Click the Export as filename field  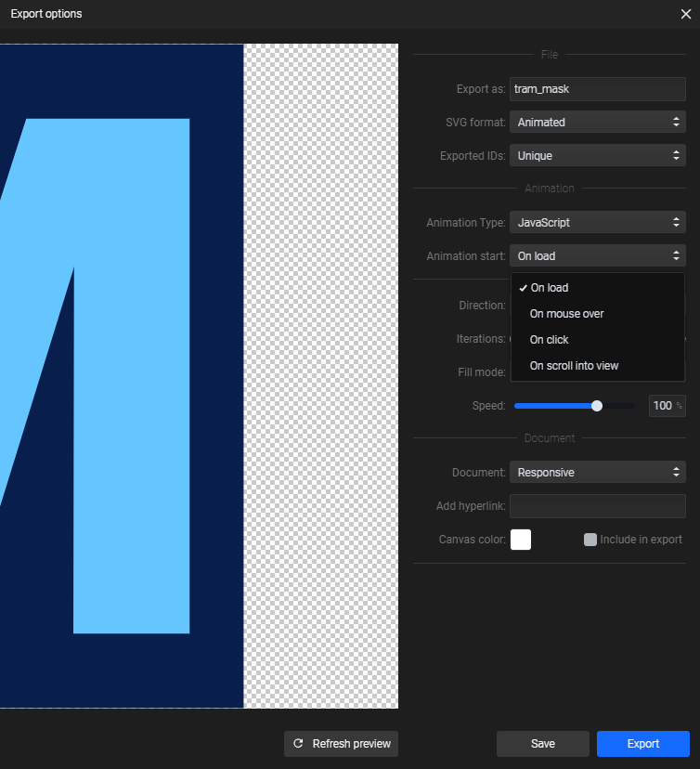coord(597,89)
